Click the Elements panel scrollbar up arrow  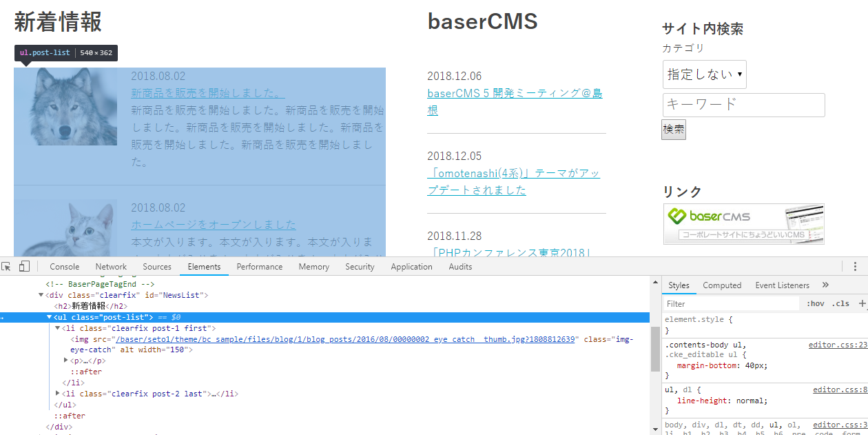click(x=655, y=281)
